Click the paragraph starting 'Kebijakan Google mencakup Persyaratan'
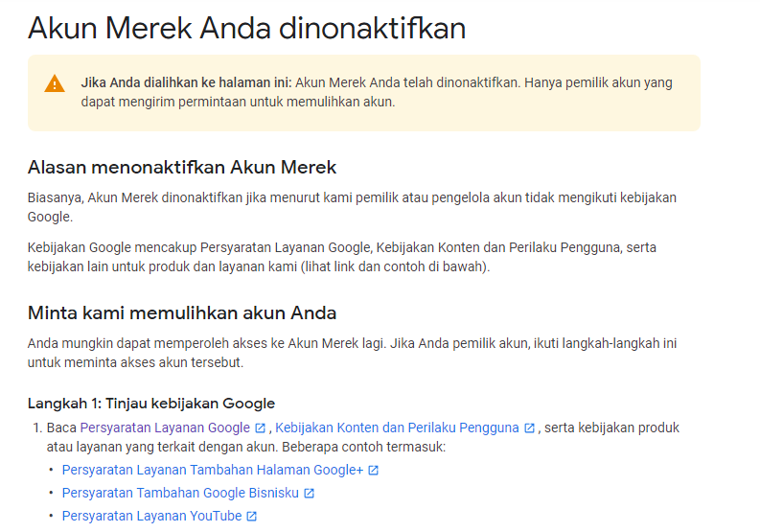The height and width of the screenshot is (532, 760). [x=342, y=257]
